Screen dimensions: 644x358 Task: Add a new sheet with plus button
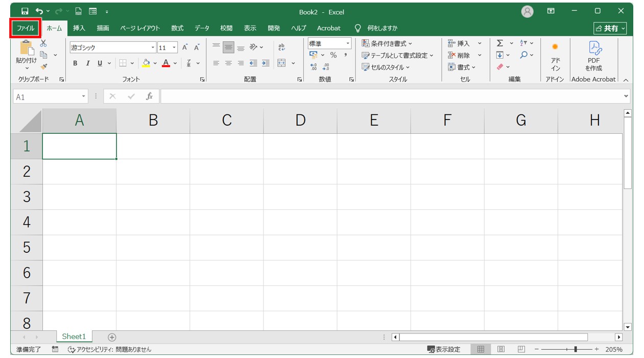point(112,337)
